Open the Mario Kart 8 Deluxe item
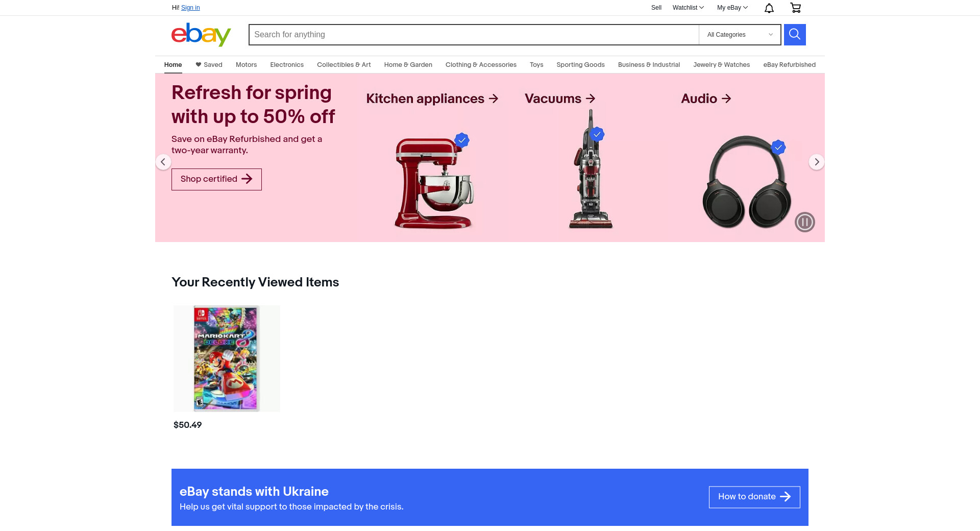This screenshot has width=980, height=531. (x=227, y=358)
